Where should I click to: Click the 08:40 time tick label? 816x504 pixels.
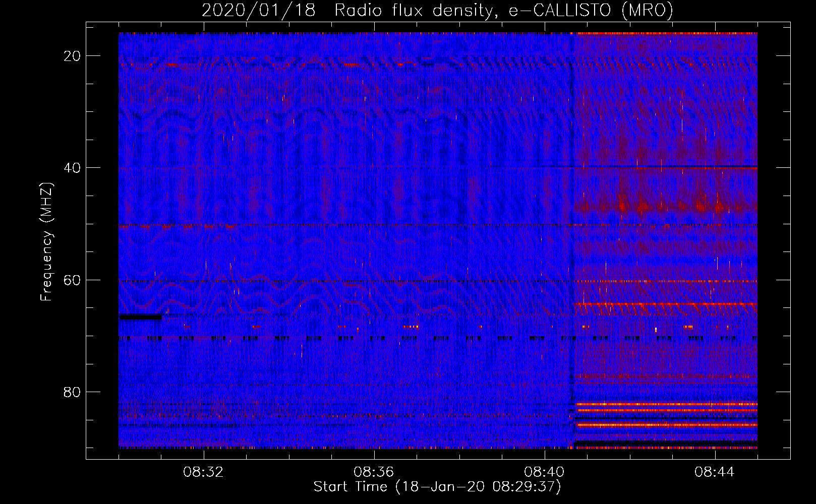coord(545,472)
